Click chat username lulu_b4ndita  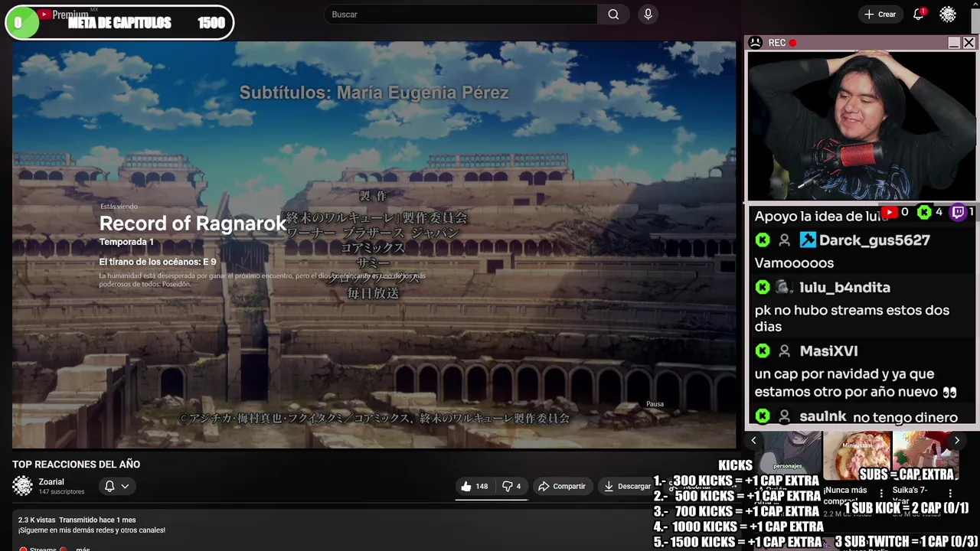point(844,288)
